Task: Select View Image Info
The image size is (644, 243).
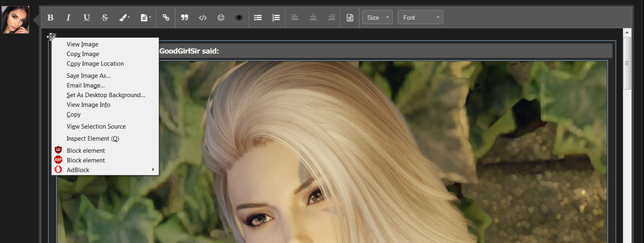Action: coord(105,105)
